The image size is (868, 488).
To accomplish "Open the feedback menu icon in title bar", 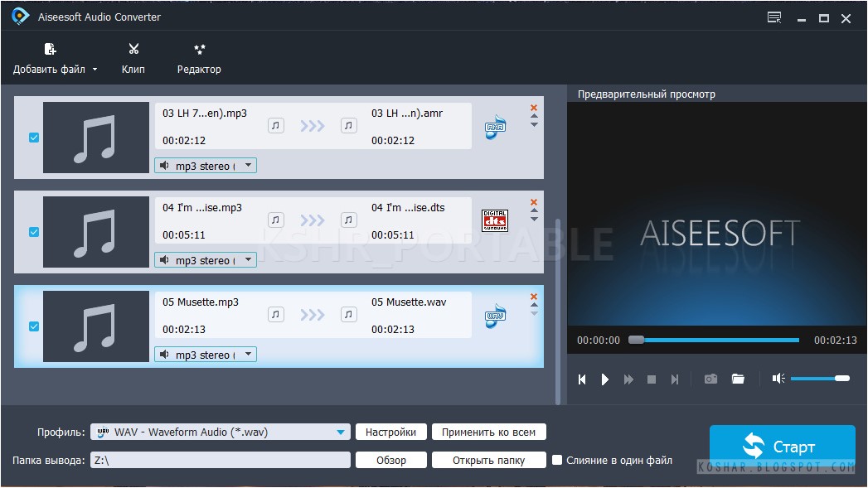I will pos(774,17).
